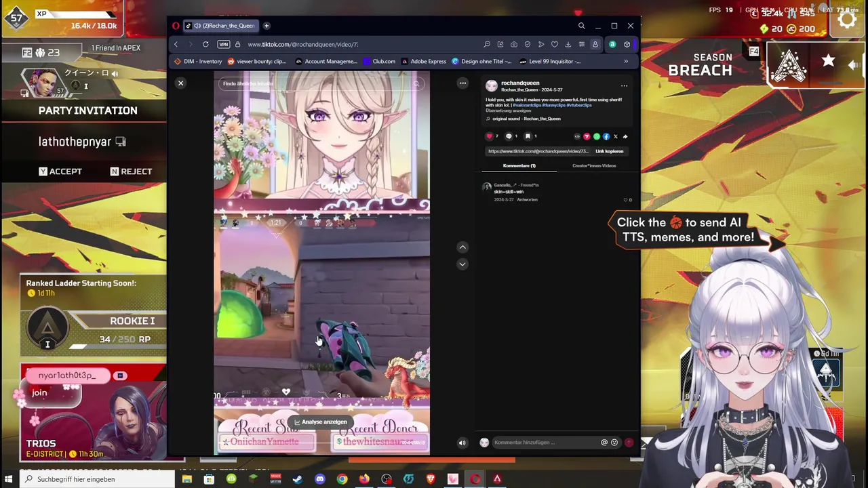
Task: Open the rochandqueen profile name
Action: click(520, 83)
